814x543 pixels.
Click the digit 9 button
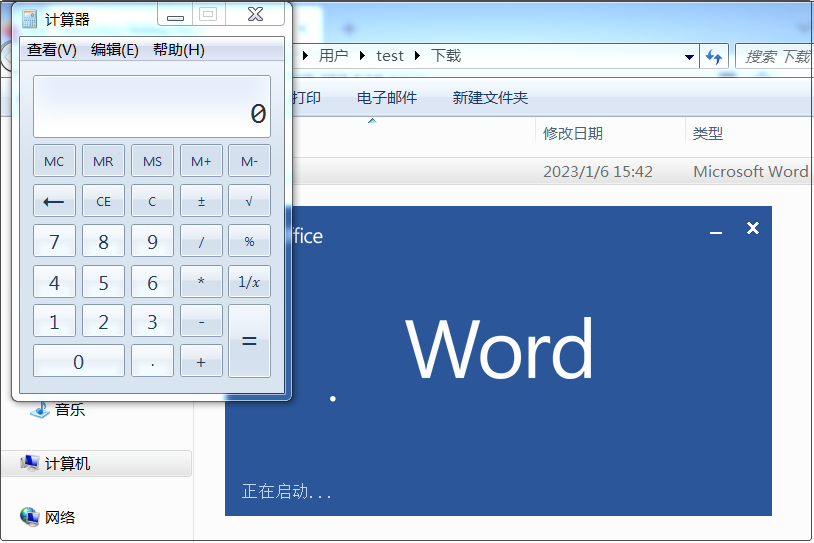click(x=152, y=241)
